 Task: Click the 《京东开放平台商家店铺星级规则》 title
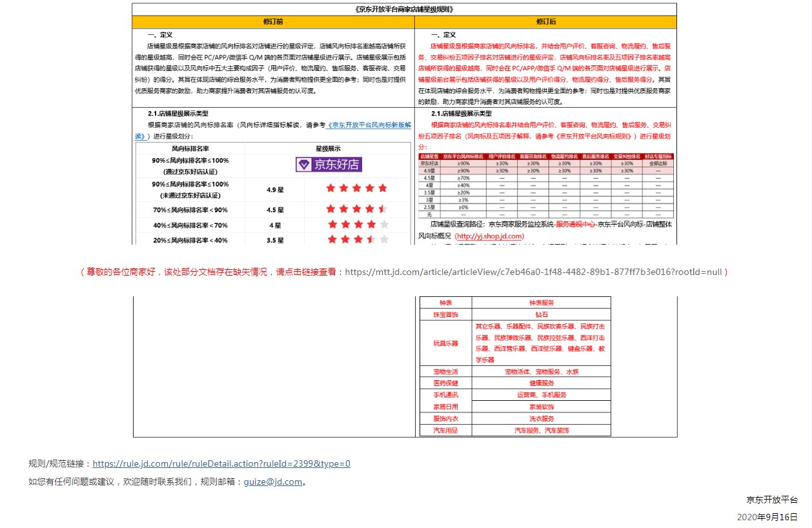click(x=405, y=9)
